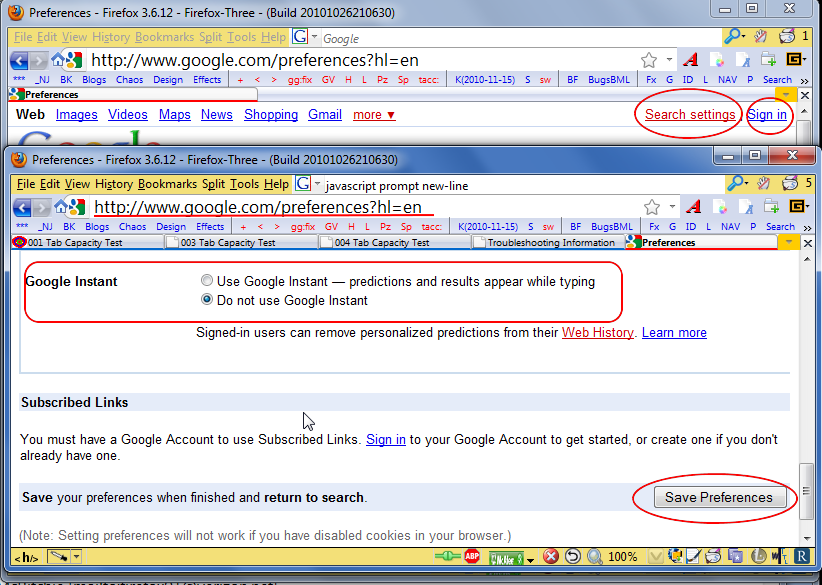This screenshot has width=822, height=585.
Task: Open dropdown arrow after green status bar widget
Action: 531,560
